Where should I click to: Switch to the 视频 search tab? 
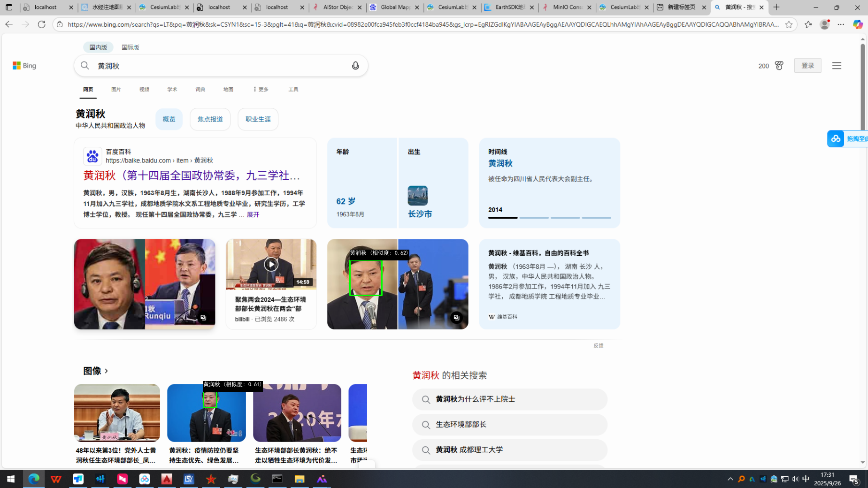(x=144, y=89)
